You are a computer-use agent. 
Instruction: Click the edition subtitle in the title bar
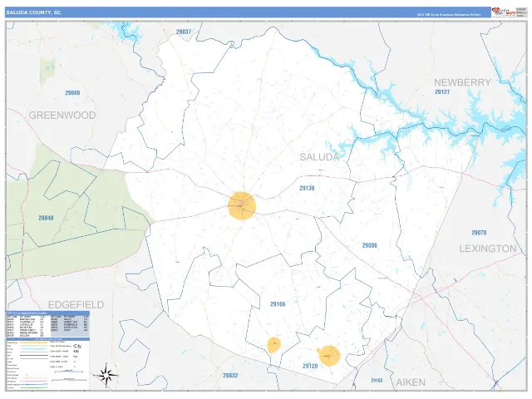pyautogui.click(x=449, y=15)
